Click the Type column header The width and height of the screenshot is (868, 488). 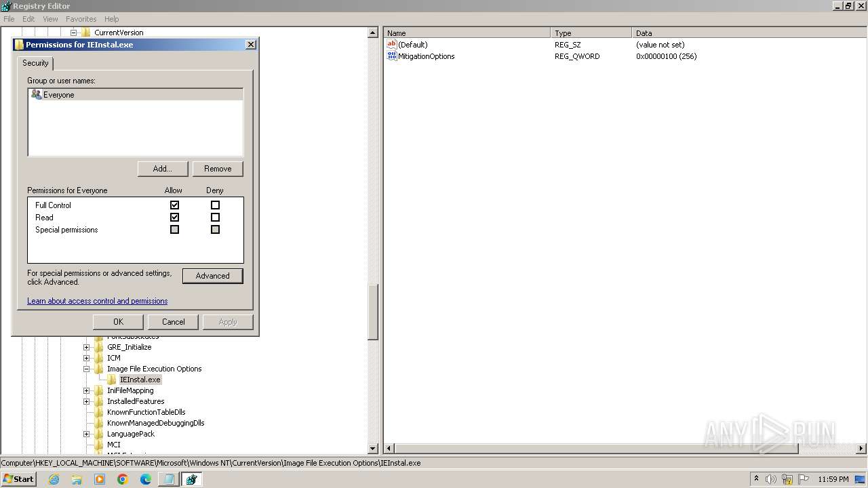point(591,33)
